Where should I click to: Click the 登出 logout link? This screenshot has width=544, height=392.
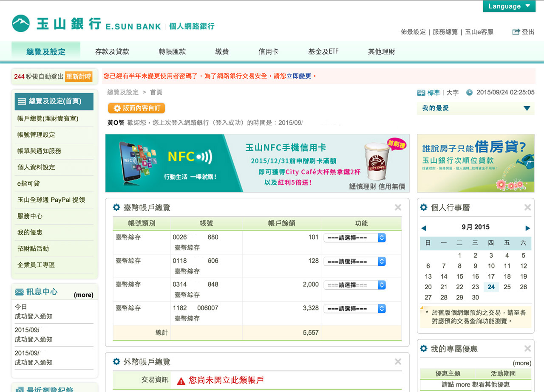point(528,32)
